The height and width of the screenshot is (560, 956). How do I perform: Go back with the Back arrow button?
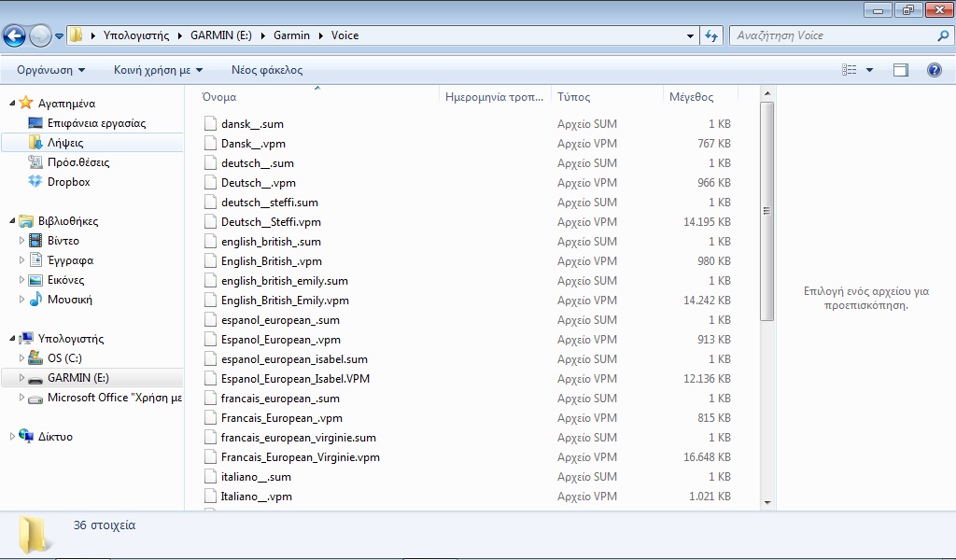[x=15, y=36]
